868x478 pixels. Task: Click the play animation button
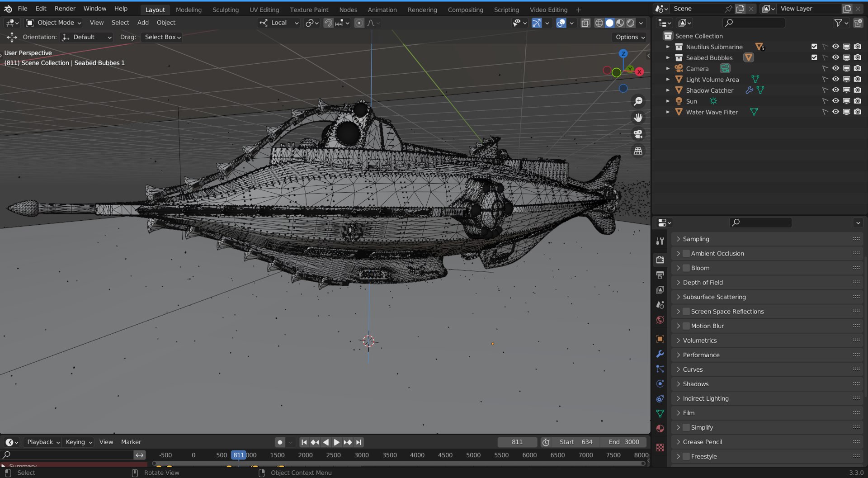(x=336, y=442)
